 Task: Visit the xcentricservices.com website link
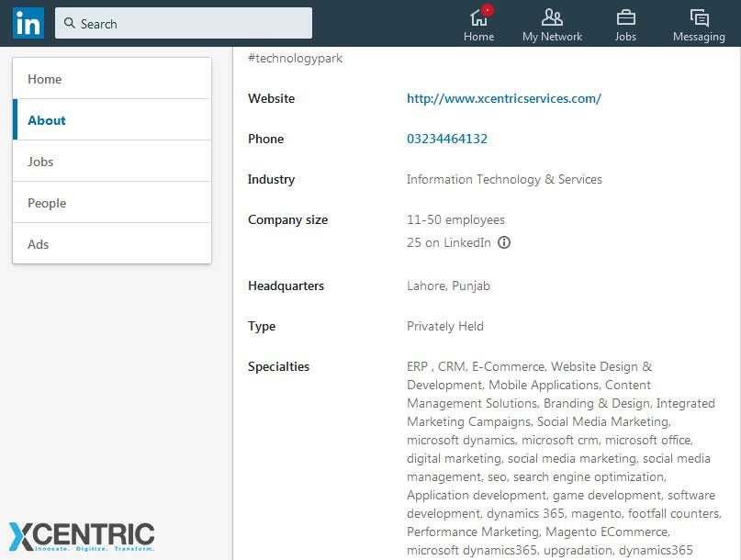tap(503, 98)
